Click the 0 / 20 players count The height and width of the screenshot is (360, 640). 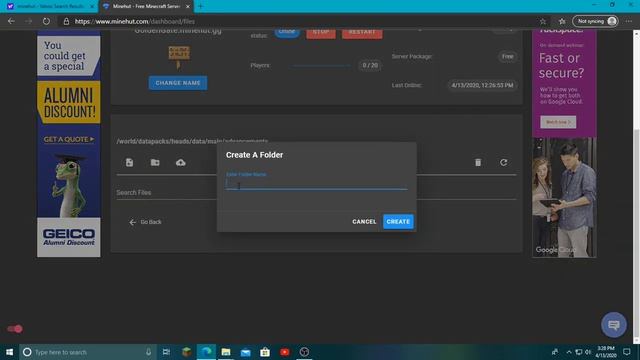[x=370, y=65]
